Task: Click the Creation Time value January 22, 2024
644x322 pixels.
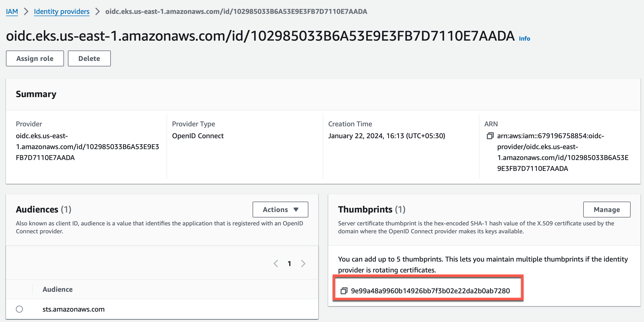Action: [x=386, y=136]
